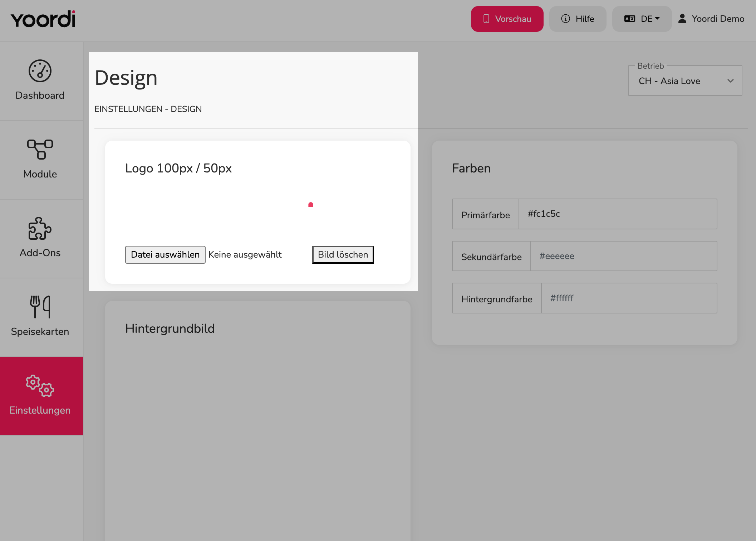The height and width of the screenshot is (541, 756).
Task: Click the phone icon in Vorschau
Action: tap(486, 19)
